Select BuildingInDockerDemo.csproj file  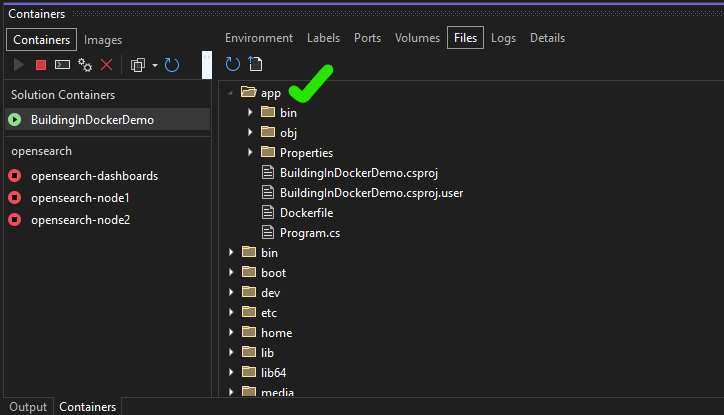359,173
